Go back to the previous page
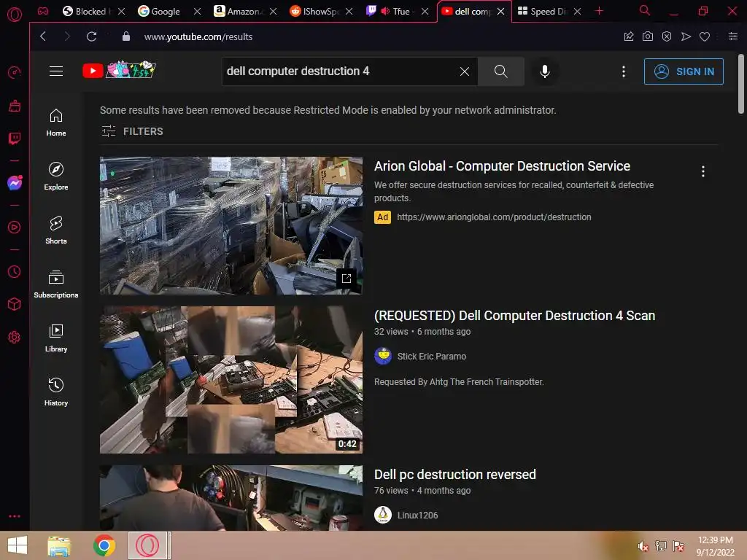 [x=43, y=36]
